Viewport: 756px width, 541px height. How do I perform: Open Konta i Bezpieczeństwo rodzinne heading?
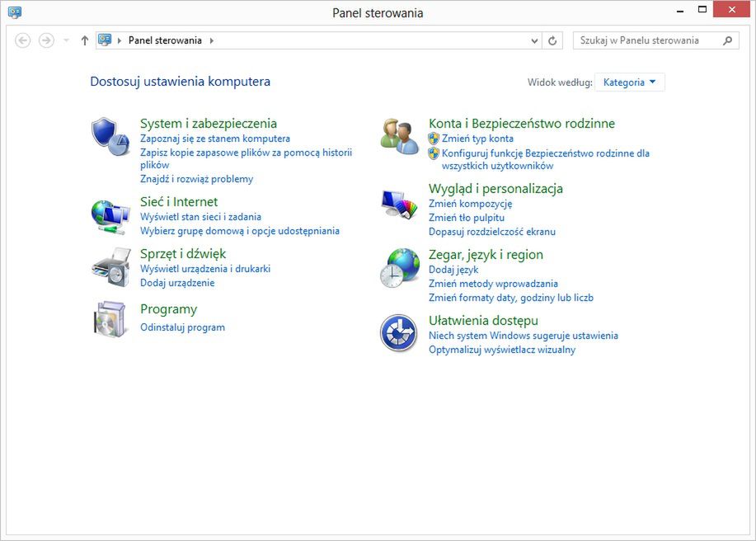click(x=522, y=124)
